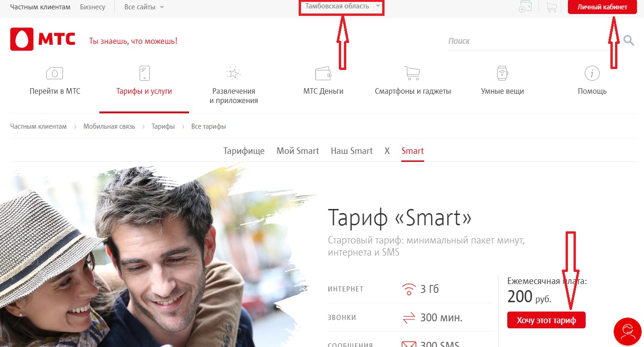Click Частным клиентам breadcrumb link
644x347 pixels.
coord(39,126)
